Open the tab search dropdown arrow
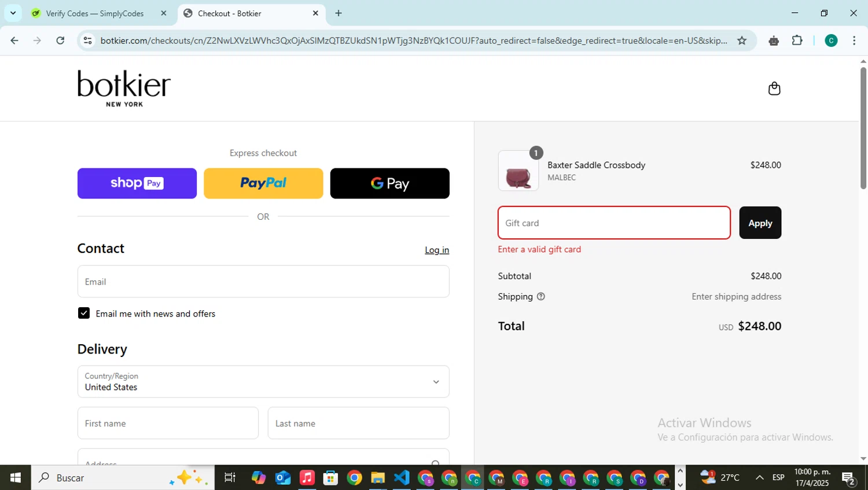The image size is (868, 490). (x=13, y=13)
